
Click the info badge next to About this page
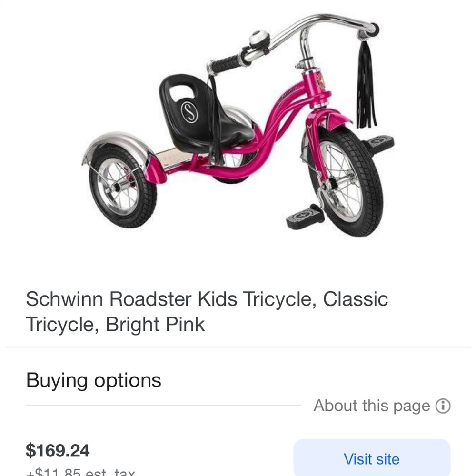(x=444, y=406)
